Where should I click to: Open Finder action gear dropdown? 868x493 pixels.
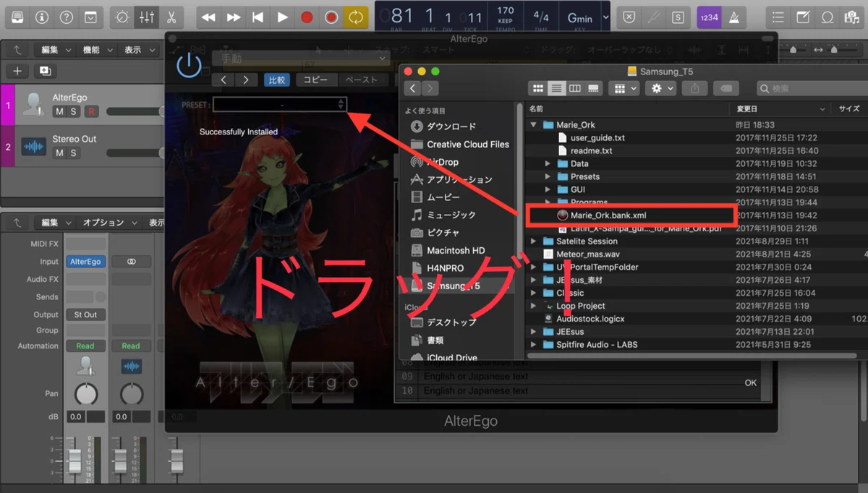point(661,88)
